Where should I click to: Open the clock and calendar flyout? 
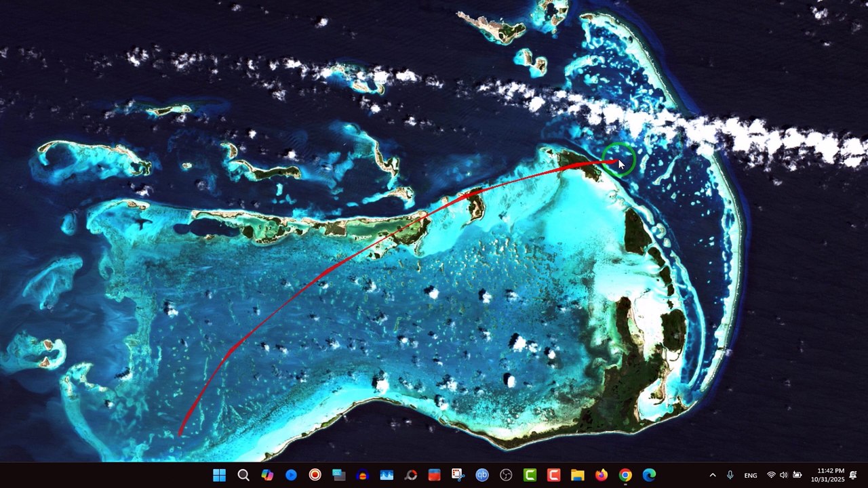pos(827,475)
